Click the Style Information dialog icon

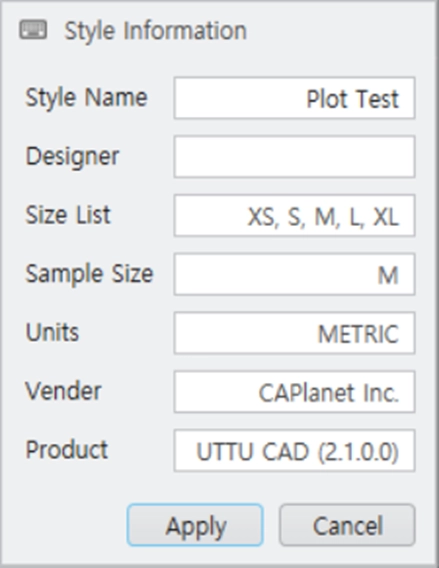pyautogui.click(x=33, y=30)
